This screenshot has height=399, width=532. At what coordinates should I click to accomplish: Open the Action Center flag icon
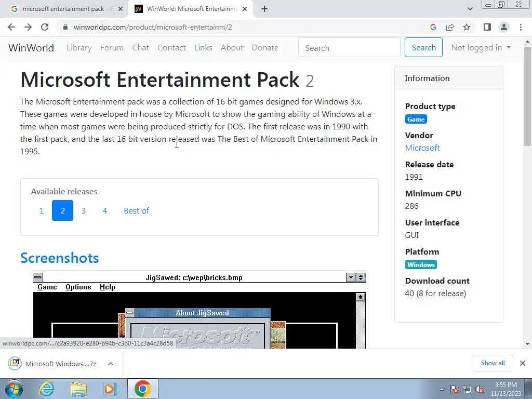(x=455, y=390)
